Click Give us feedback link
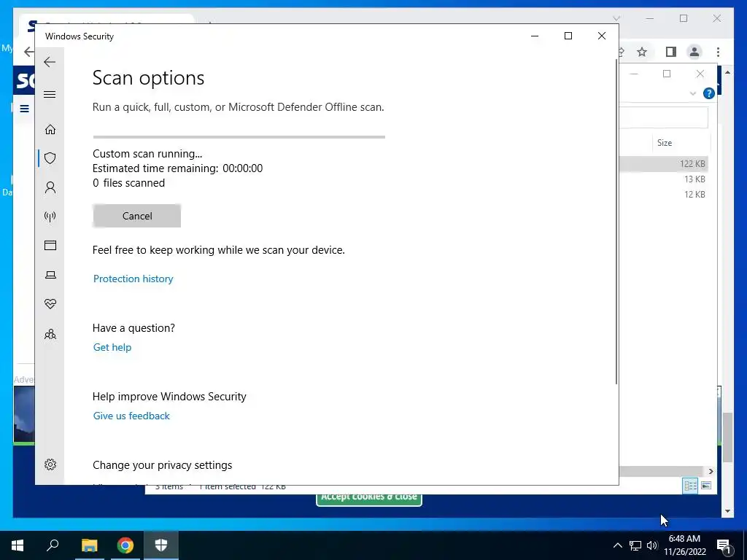This screenshot has width=747, height=560. click(131, 416)
